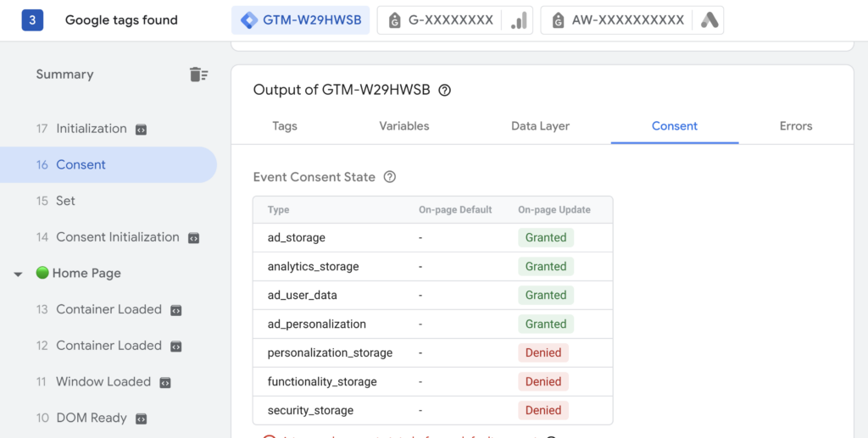
Task: Click the code icon beside DOM Ready
Action: coord(142,419)
